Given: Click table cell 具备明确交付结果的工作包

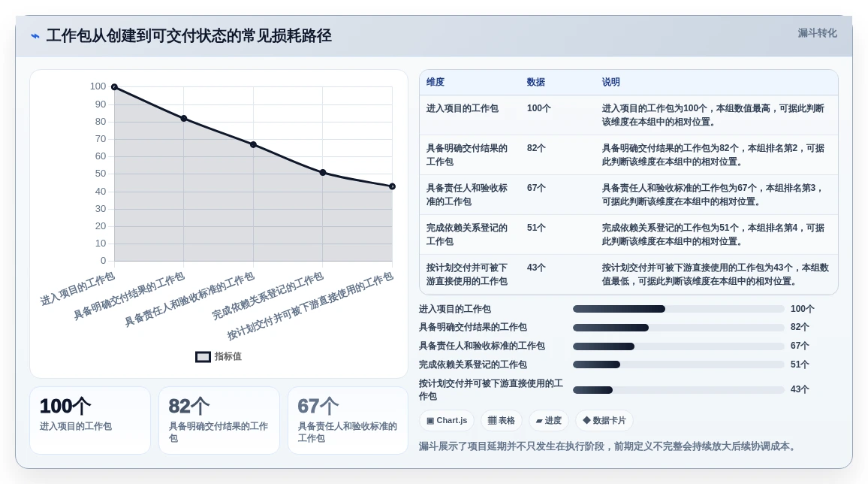Looking at the screenshot, I should click(466, 155).
